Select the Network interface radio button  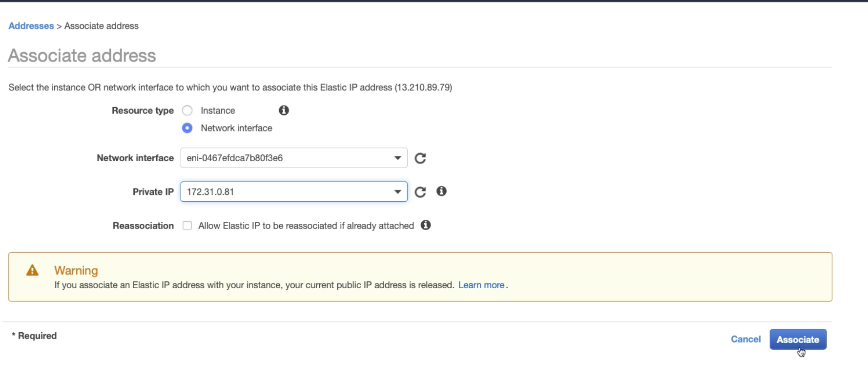pyautogui.click(x=187, y=128)
